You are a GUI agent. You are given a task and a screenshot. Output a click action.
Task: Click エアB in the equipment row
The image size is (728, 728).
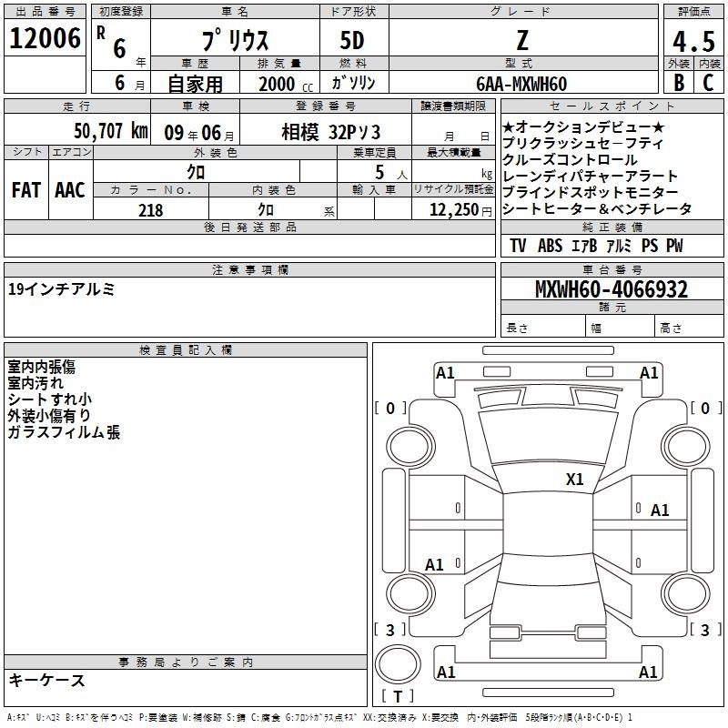click(584, 245)
